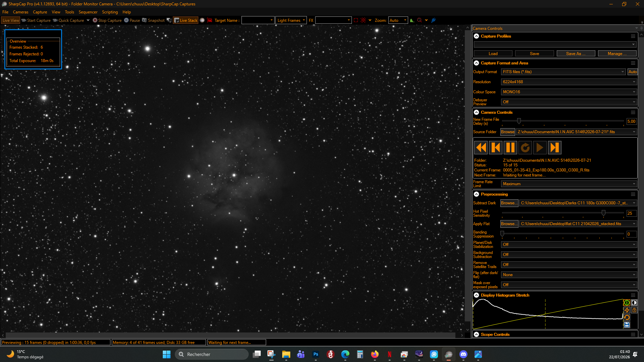Collapse the Preprocessing section
The image size is (644, 362).
(476, 194)
